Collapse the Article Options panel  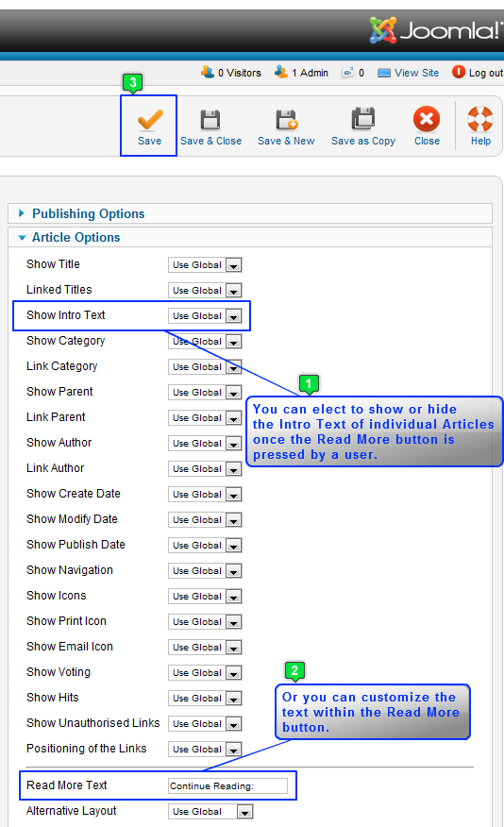pyautogui.click(x=76, y=237)
